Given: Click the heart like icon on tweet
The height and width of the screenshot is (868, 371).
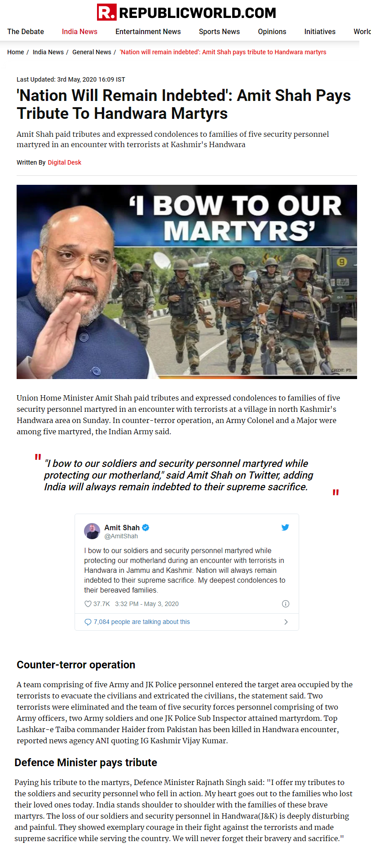Looking at the screenshot, I should point(88,604).
